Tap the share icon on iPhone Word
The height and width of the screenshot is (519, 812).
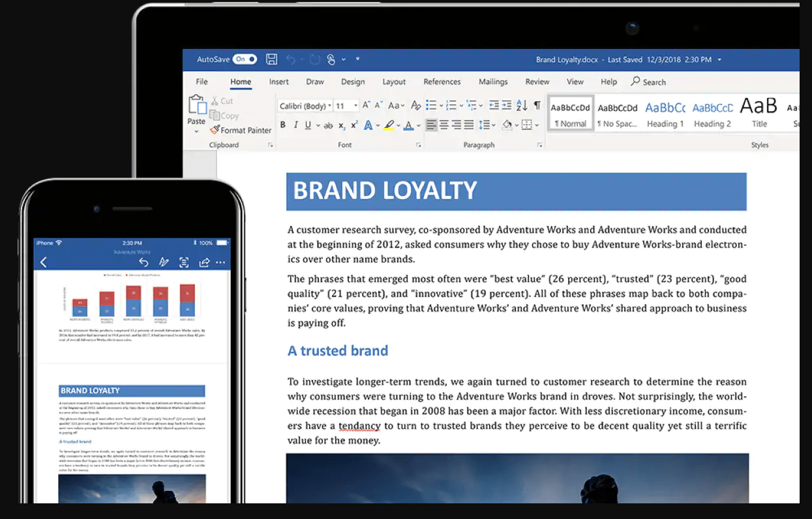(x=204, y=262)
